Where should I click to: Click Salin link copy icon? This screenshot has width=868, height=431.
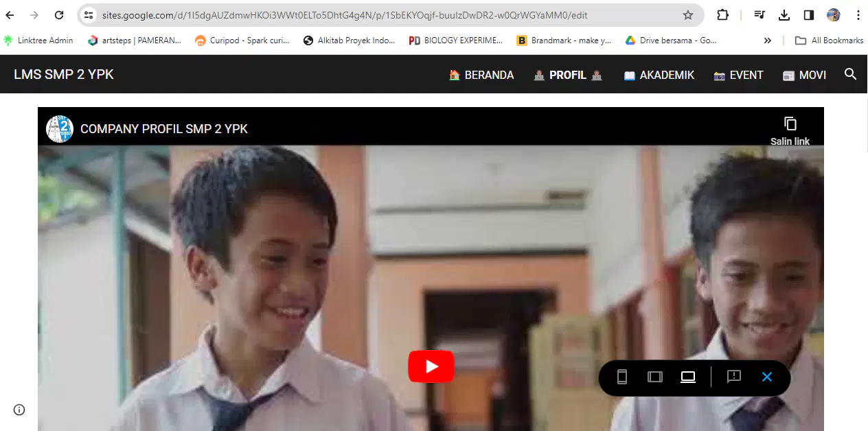coord(790,124)
